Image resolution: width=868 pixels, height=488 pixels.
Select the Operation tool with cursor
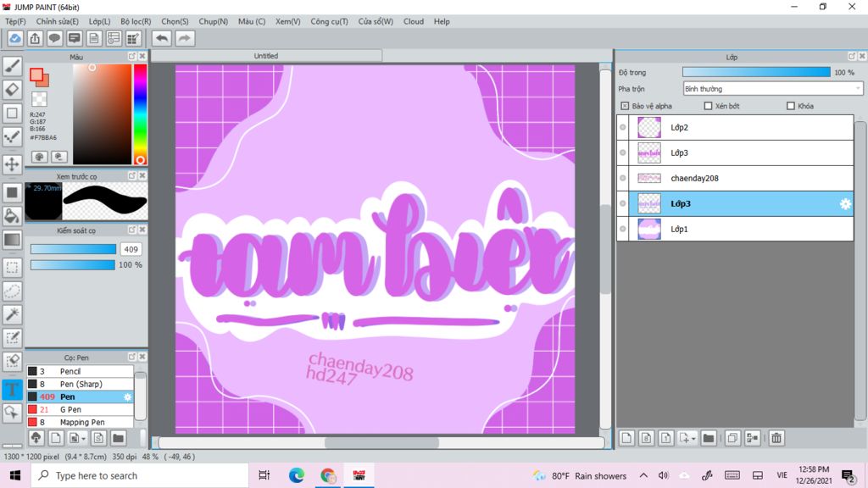click(x=12, y=413)
